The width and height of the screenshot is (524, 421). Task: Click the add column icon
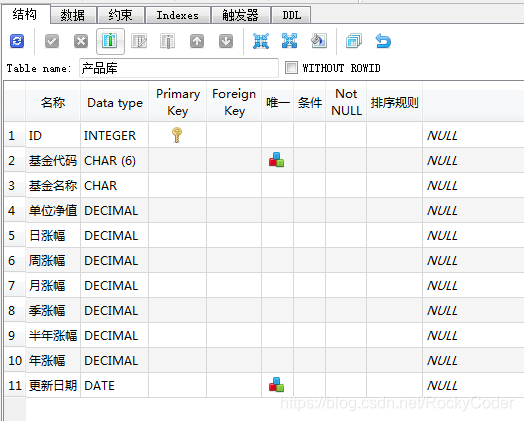110,41
